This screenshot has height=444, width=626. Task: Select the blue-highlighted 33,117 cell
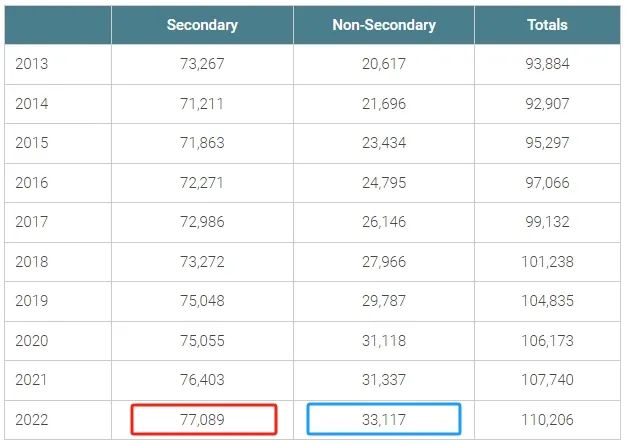pos(384,419)
